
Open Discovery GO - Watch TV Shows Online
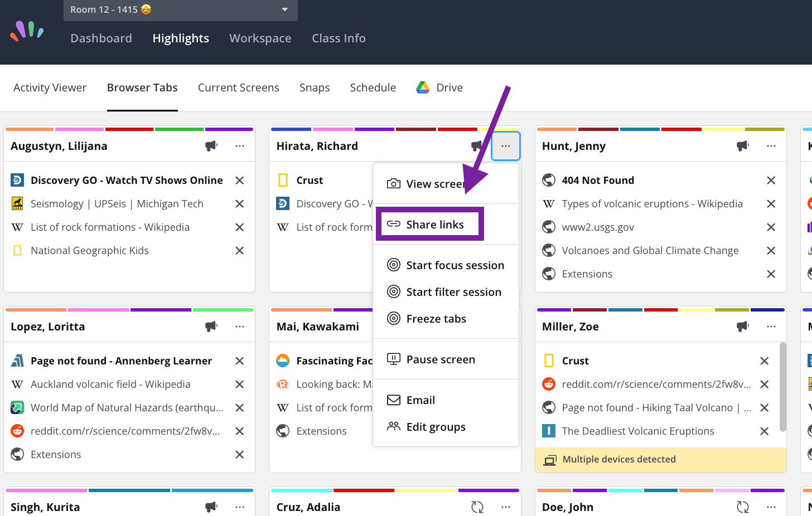coord(127,181)
